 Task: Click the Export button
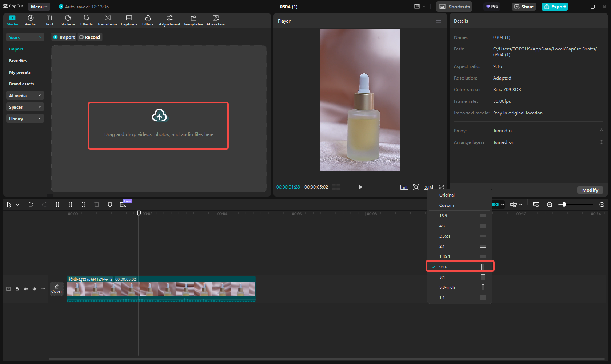(555, 7)
